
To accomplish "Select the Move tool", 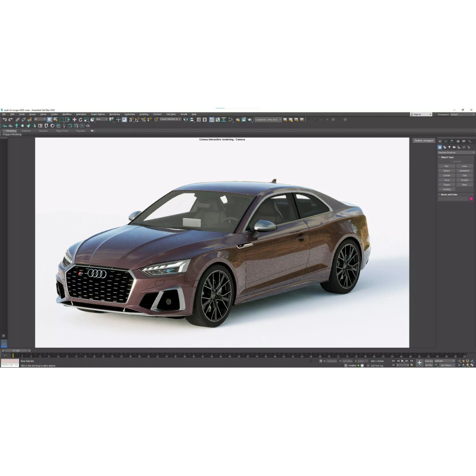I will (x=74, y=119).
